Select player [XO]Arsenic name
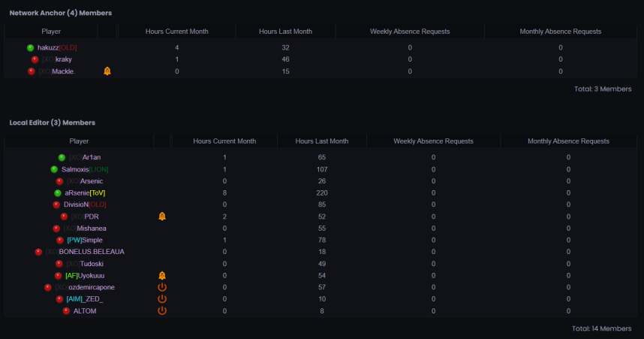This screenshot has height=339, width=644. tap(85, 181)
